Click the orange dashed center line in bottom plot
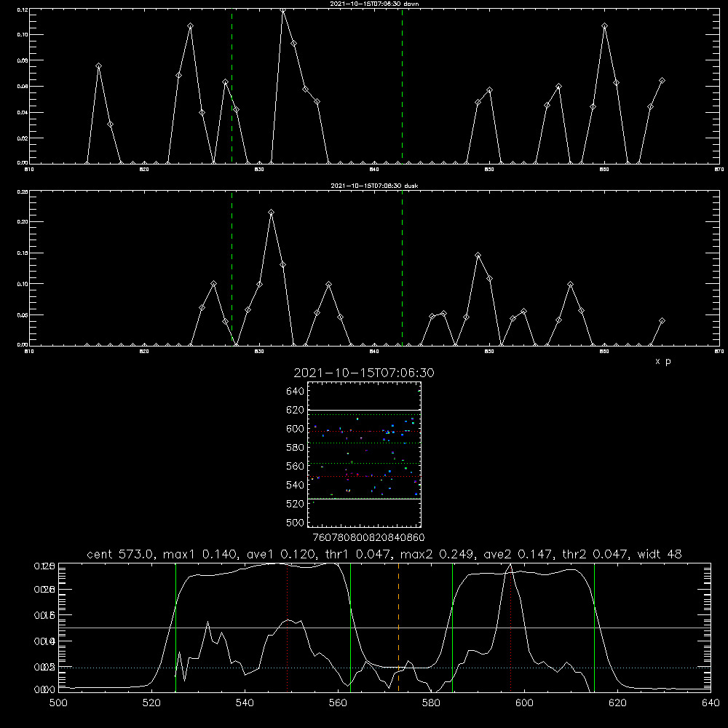The height and width of the screenshot is (728, 728). click(x=398, y=627)
